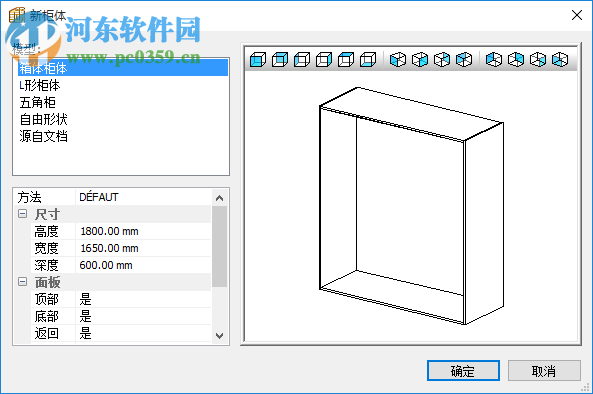Click the 方法 property label
The image size is (593, 394).
pos(29,197)
